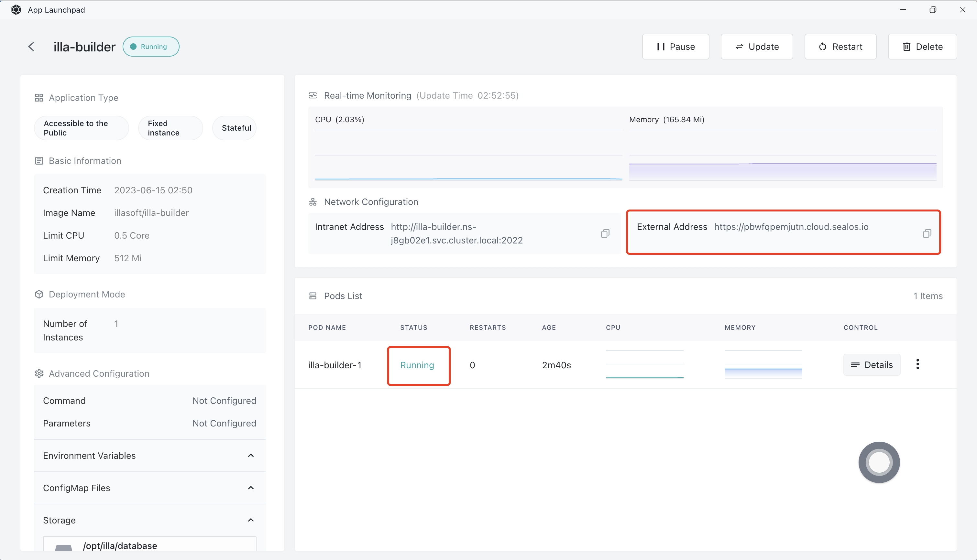
Task: Copy the Intranet Address
Action: [605, 233]
